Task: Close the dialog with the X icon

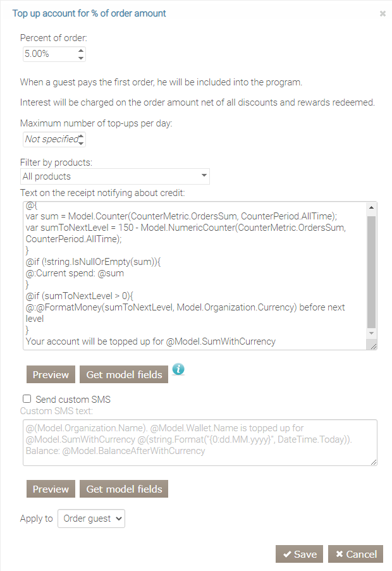Action: pos(383,13)
